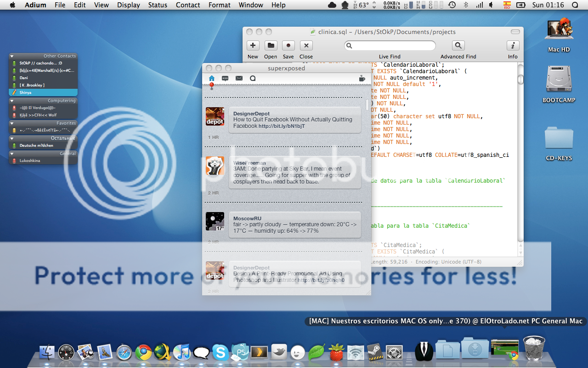Launch Google Chrome from the Dock

[x=143, y=352]
